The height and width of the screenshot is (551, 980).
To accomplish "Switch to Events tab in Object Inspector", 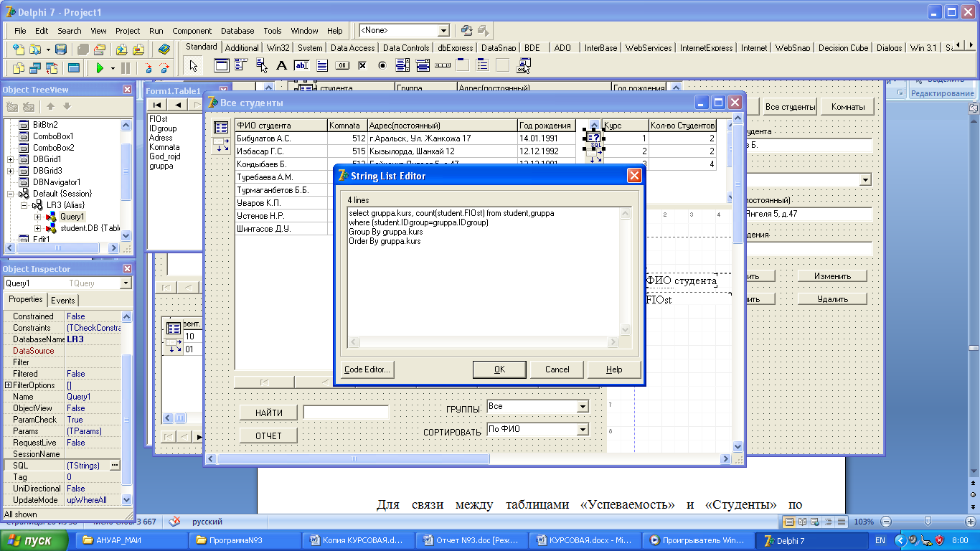I will point(63,301).
